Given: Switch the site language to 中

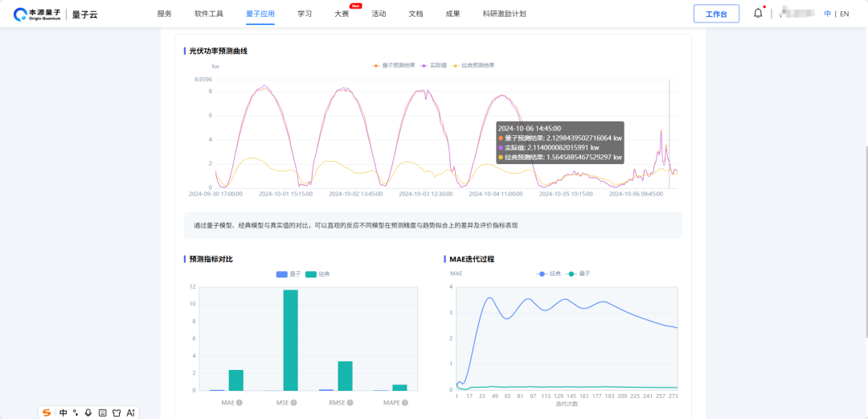Looking at the screenshot, I should pyautogui.click(x=828, y=14).
